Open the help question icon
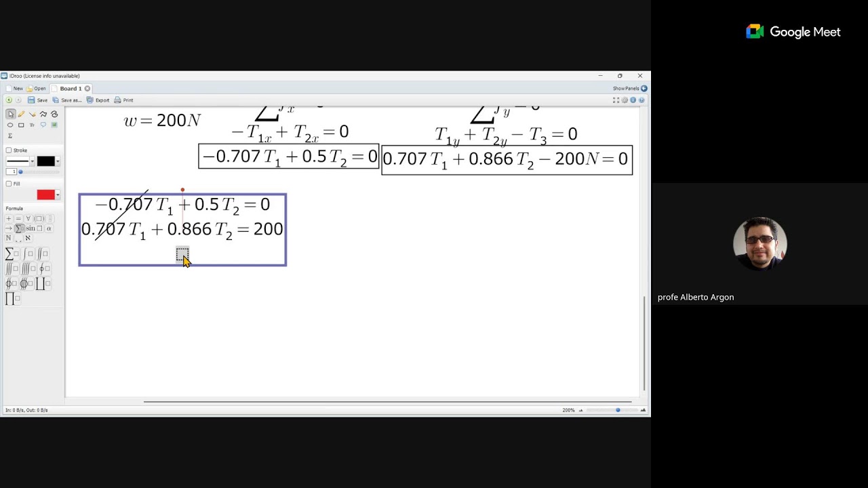 pyautogui.click(x=642, y=100)
